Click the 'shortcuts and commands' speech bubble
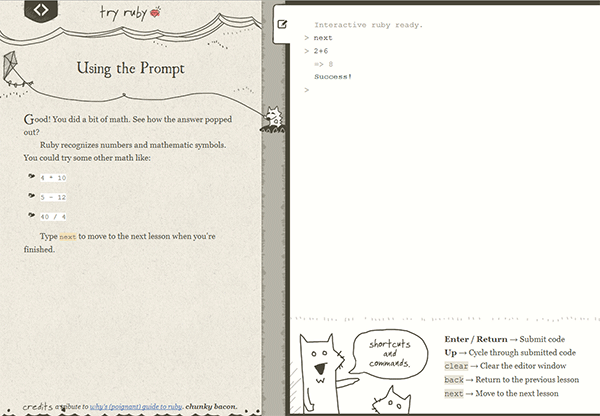 tap(389, 353)
